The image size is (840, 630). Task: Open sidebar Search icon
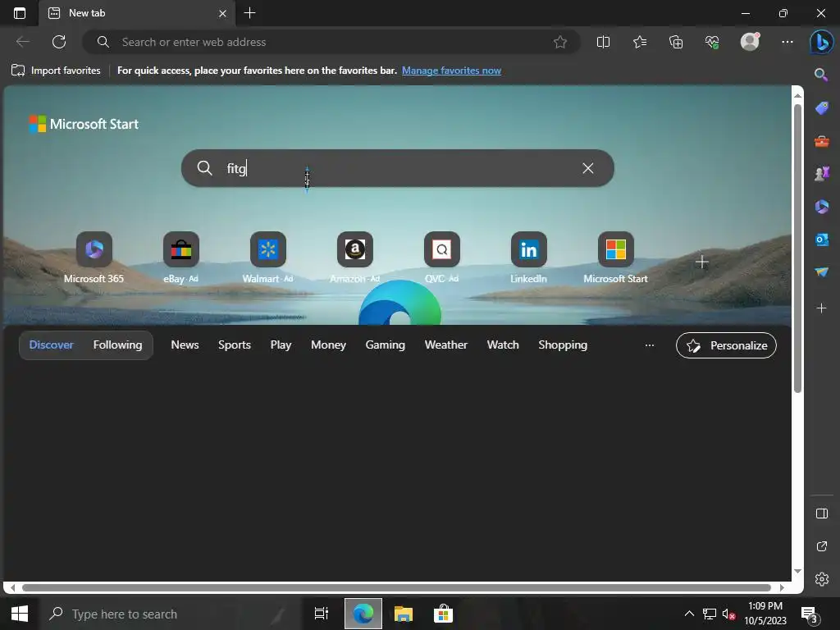821,75
